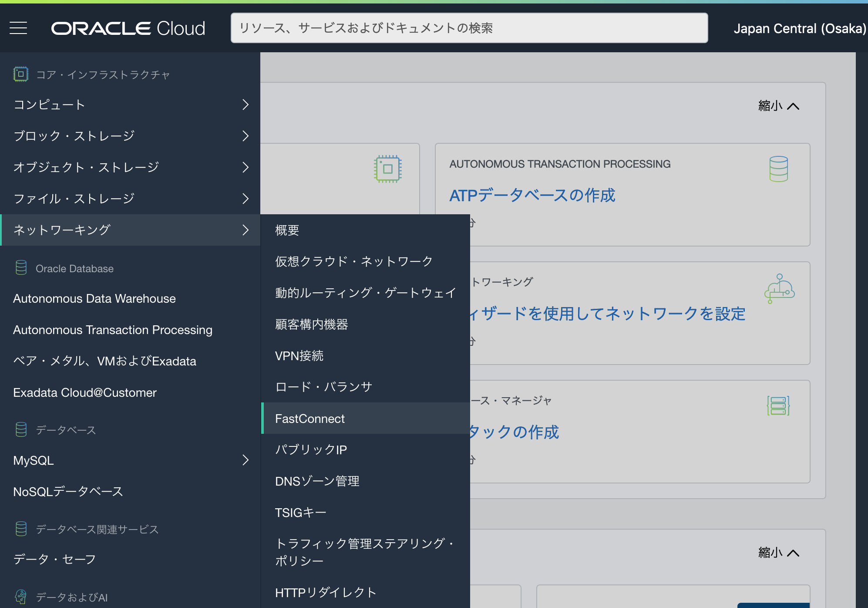Screen dimensions: 868x608
Task: Click AUTONOMOUS TRANSACTION PROCESSING card title
Action: 560,164
